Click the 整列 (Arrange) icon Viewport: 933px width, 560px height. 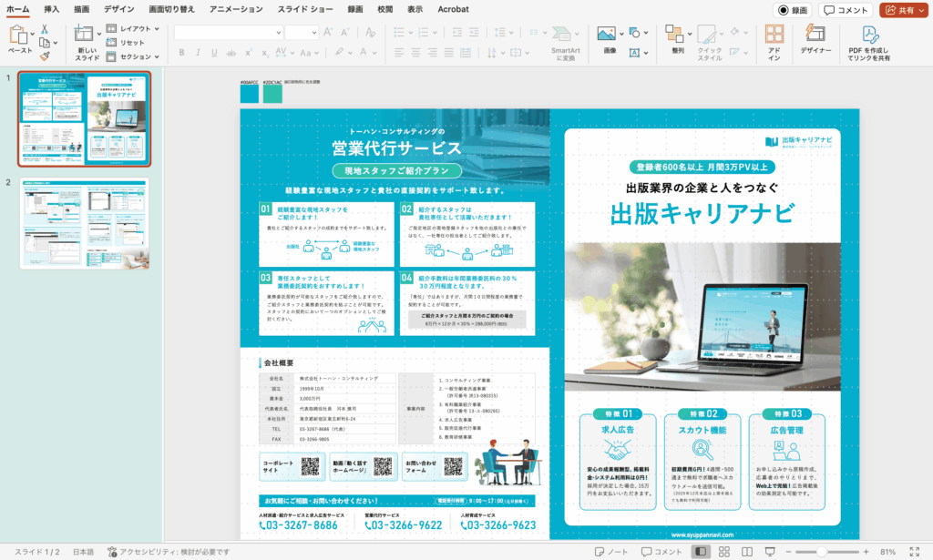pos(675,35)
